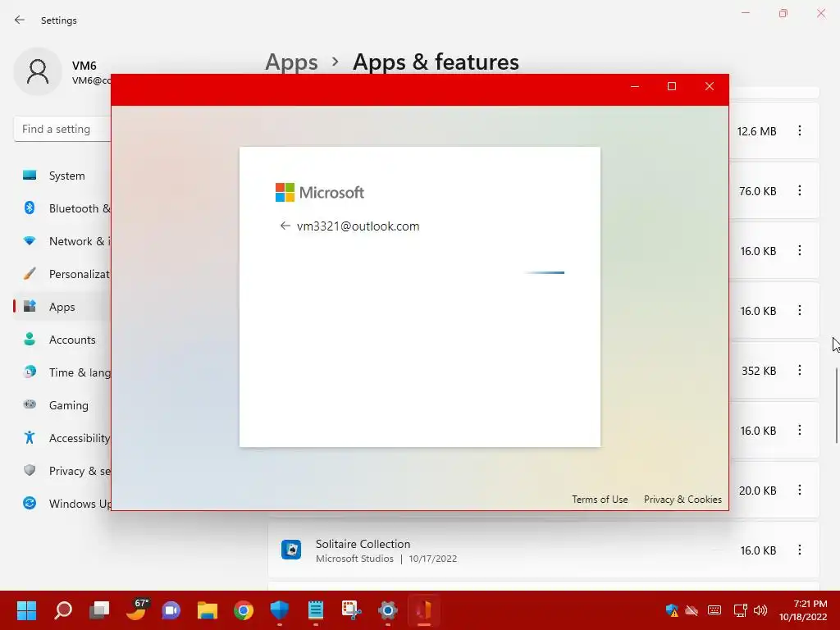Close the red sign-in dialog window
The height and width of the screenshot is (630, 840).
(x=710, y=86)
